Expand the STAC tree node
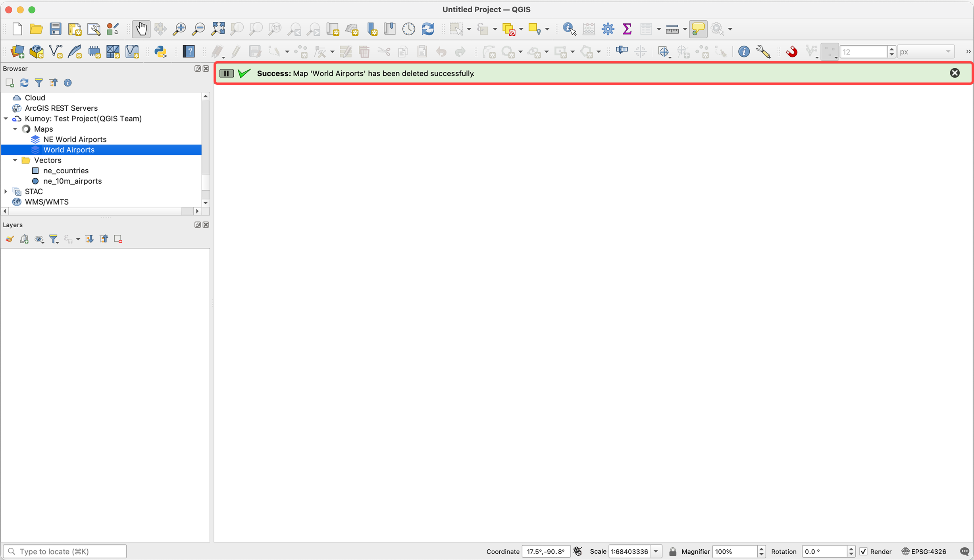 click(6, 192)
